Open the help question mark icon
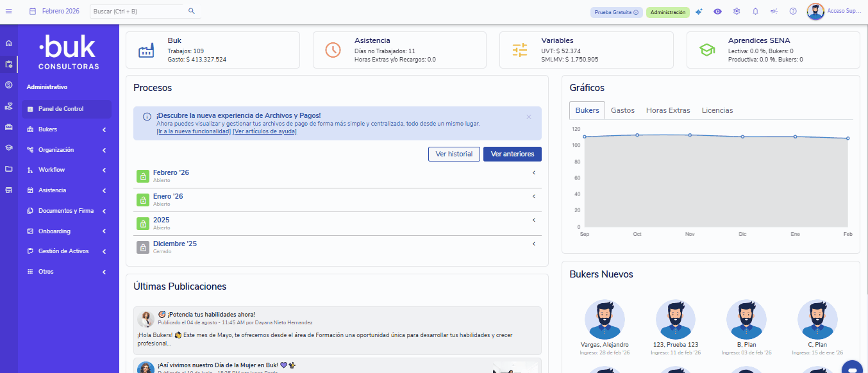Screen dimensions: 868x373 coord(793,12)
